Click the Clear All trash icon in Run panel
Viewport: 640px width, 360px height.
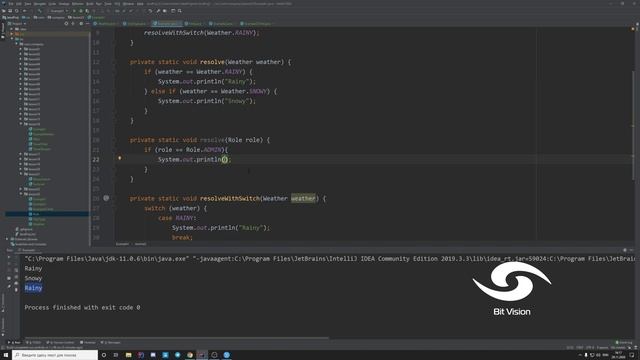(16, 290)
